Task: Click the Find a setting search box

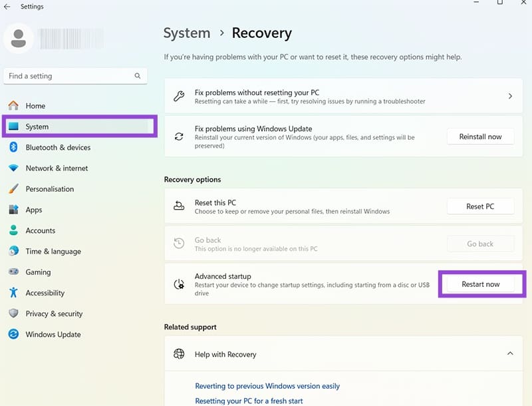Action: (70, 76)
